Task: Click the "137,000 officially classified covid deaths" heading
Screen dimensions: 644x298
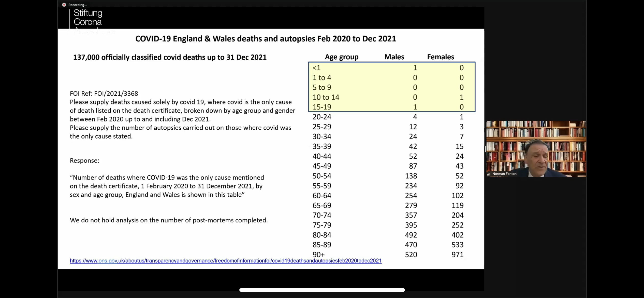Action: pos(170,57)
